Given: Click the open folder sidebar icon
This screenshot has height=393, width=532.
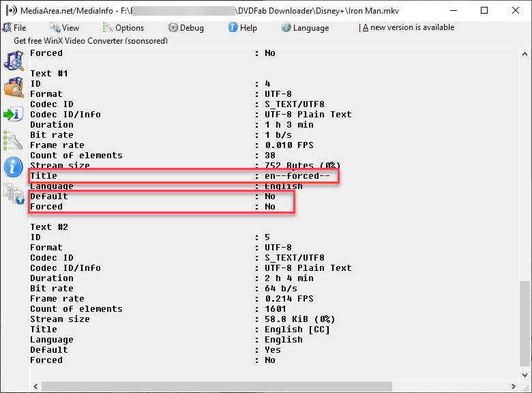Looking at the screenshot, I should click(14, 87).
